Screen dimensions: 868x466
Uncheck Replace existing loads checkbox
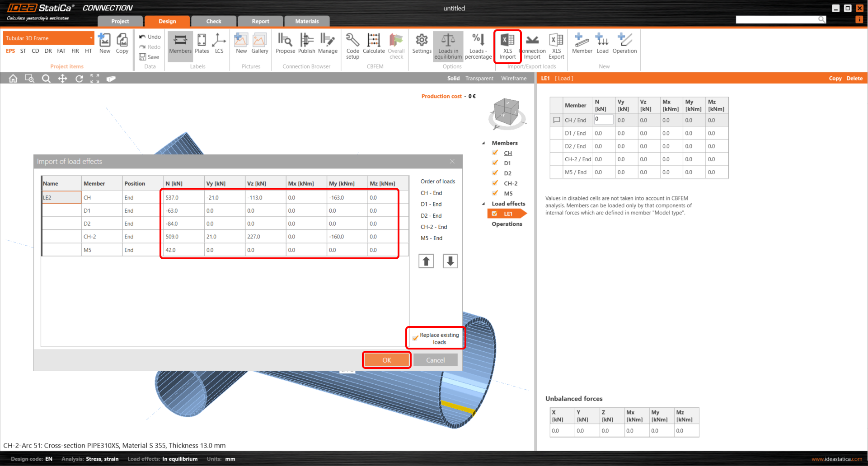coord(415,338)
